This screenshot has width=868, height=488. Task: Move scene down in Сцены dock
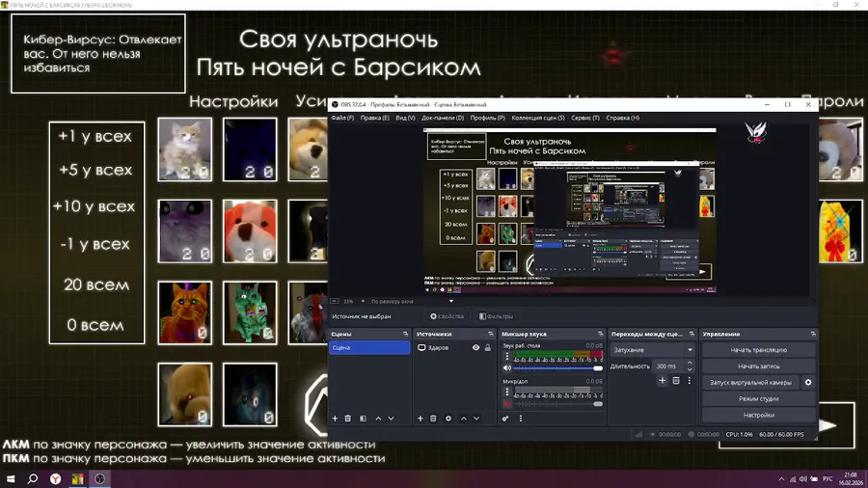[392, 419]
